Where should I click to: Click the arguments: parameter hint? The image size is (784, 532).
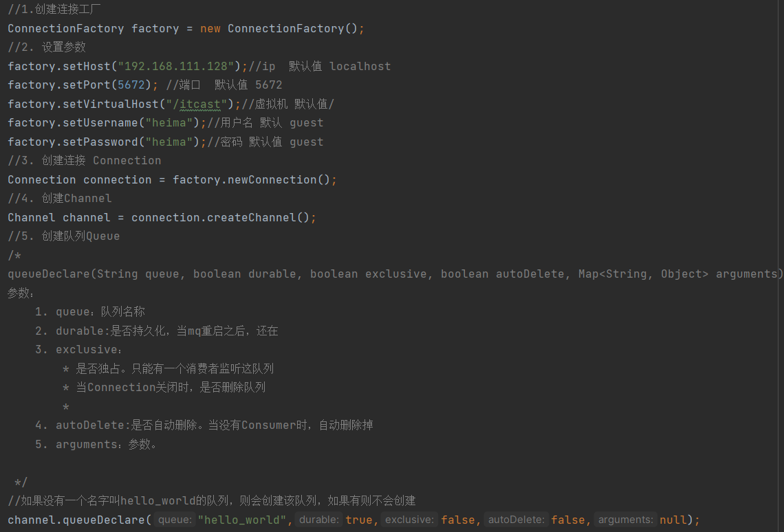626,520
